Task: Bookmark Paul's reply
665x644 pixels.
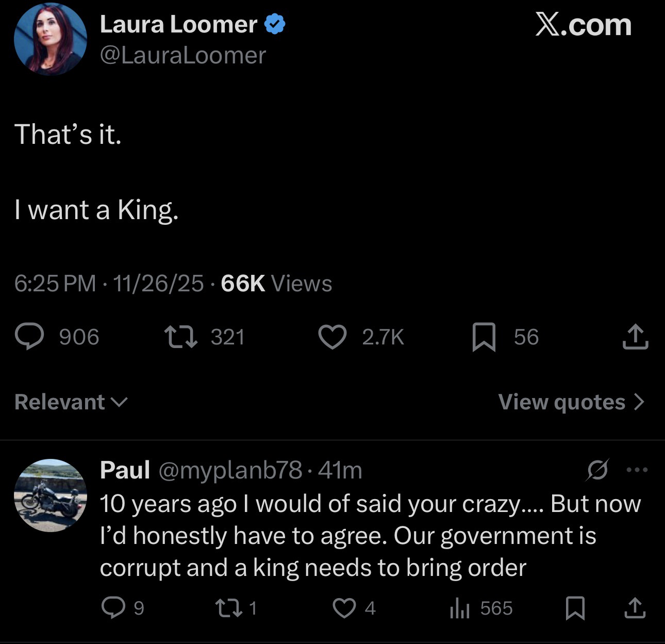Action: coord(575,608)
